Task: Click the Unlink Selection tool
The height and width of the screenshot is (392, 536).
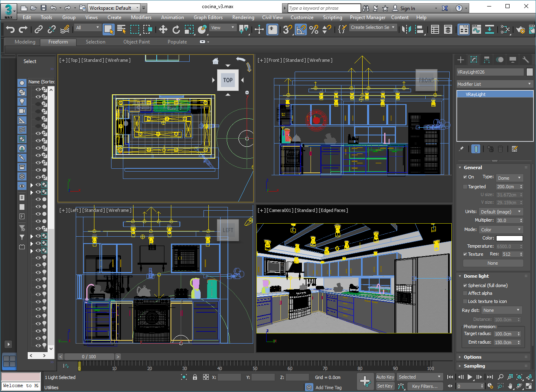Action: tap(52, 29)
